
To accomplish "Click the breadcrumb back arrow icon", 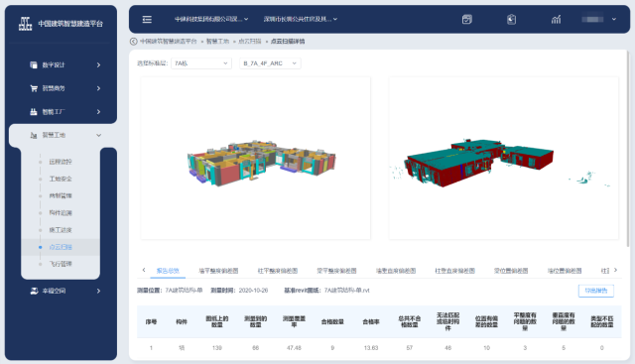I will 133,42.
